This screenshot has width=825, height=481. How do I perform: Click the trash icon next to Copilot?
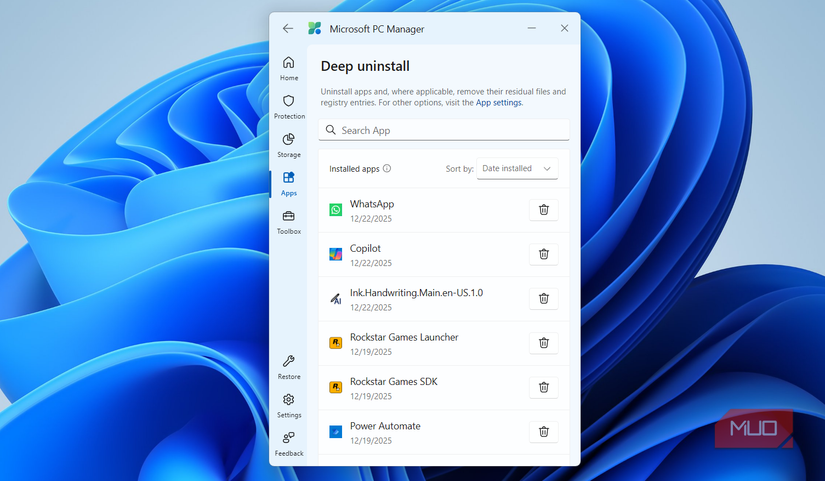543,254
